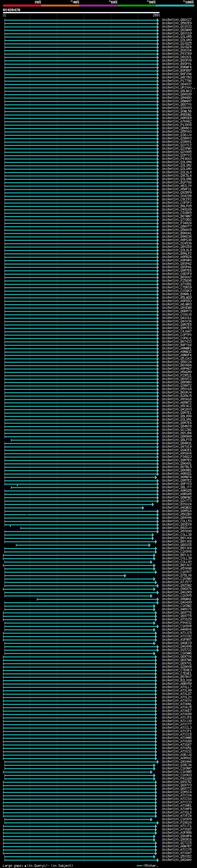Select hit label UniRef100_Q9C5L4
This screenshot has height=868, width=197.
tap(177, 176)
